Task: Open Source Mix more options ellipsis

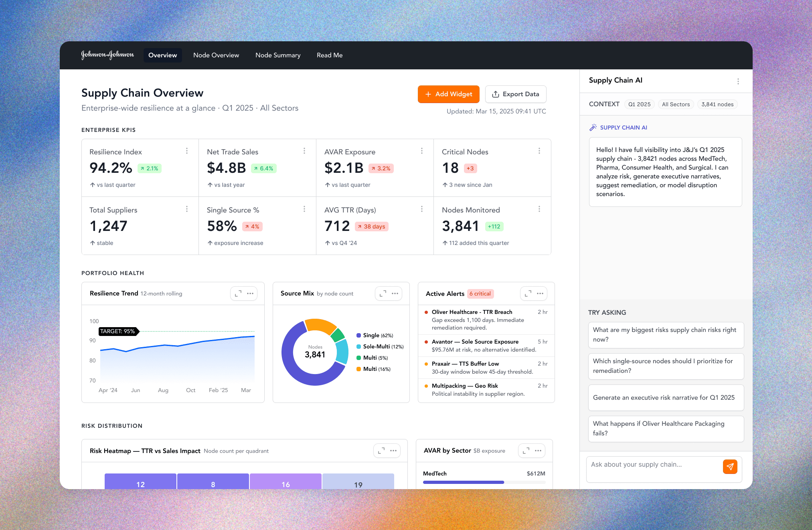Action: pos(395,293)
